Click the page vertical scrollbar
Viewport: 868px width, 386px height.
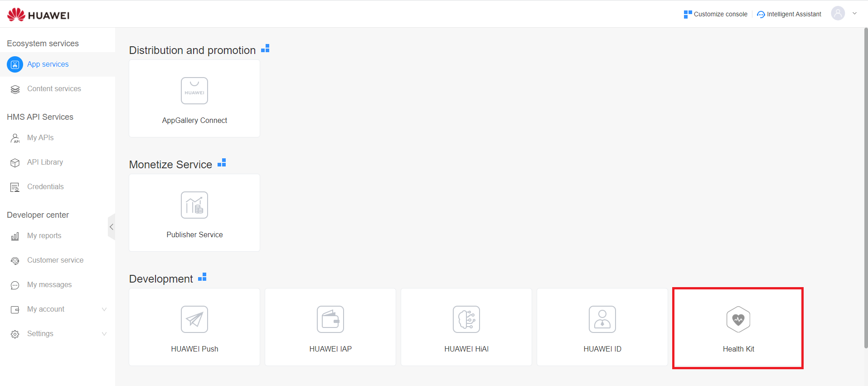click(x=866, y=188)
